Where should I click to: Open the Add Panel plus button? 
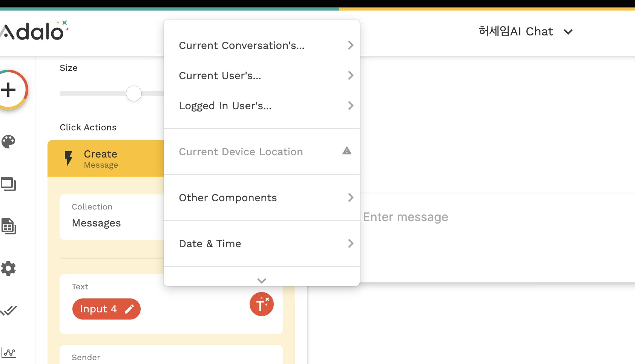[x=9, y=90]
